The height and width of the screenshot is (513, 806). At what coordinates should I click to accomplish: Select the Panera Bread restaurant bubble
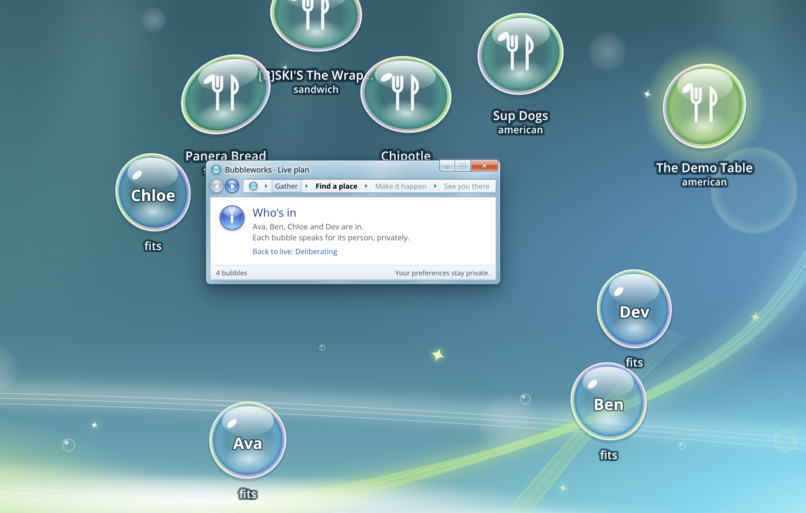226,95
